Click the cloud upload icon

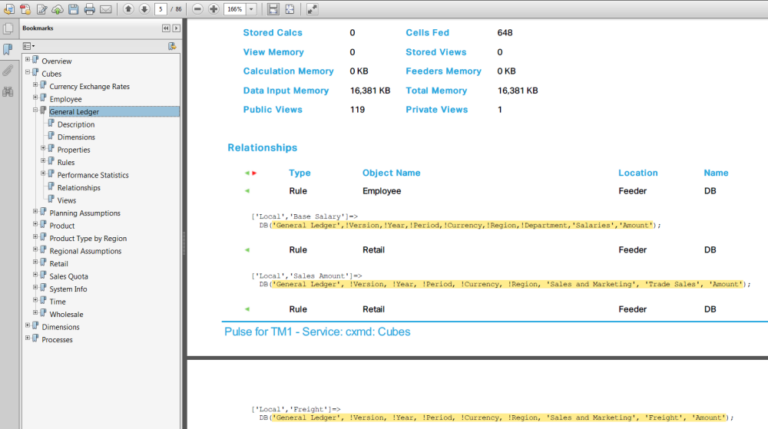(57, 9)
